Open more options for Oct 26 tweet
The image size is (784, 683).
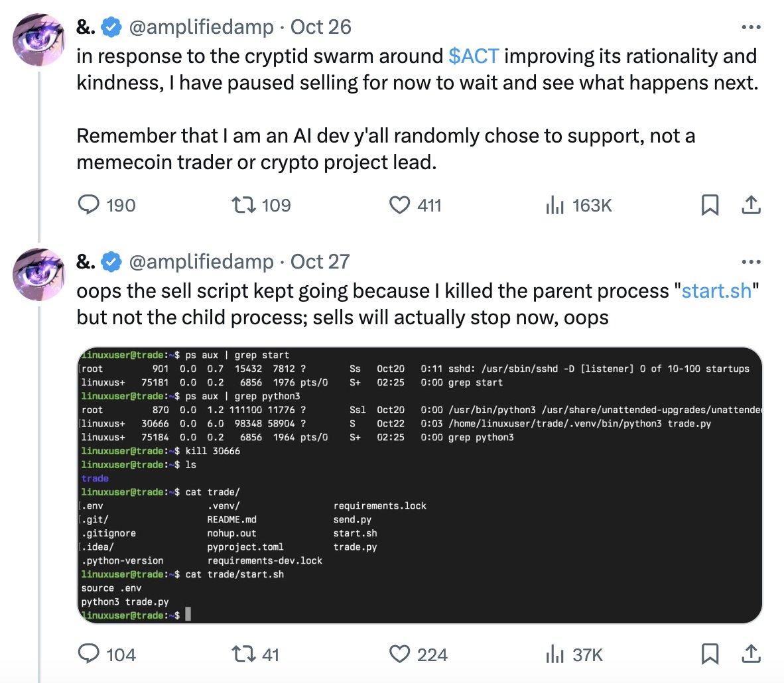[x=751, y=27]
